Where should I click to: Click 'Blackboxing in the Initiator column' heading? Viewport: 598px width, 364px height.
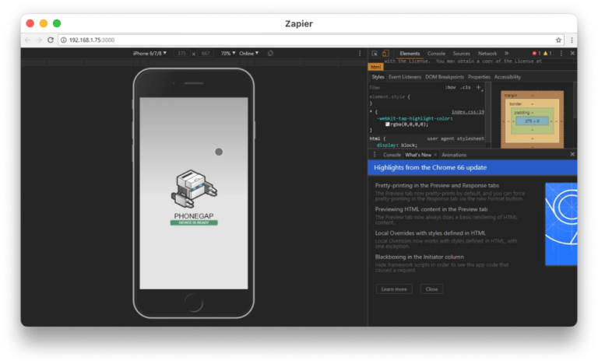point(420,257)
